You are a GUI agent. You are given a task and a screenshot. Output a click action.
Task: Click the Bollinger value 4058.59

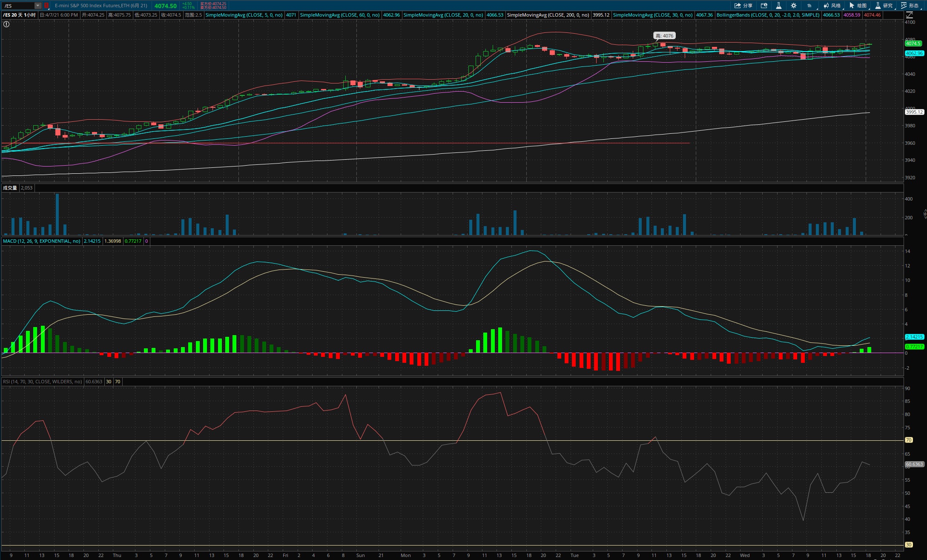click(852, 15)
